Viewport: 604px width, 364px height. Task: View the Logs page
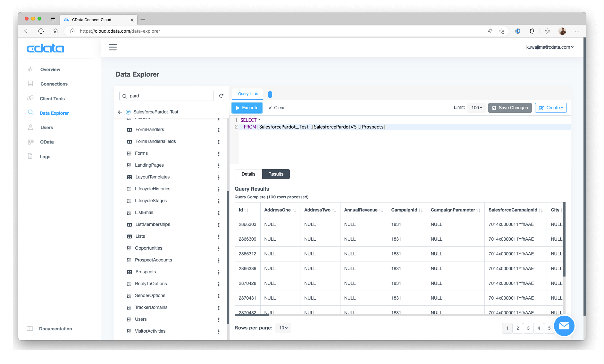point(45,157)
